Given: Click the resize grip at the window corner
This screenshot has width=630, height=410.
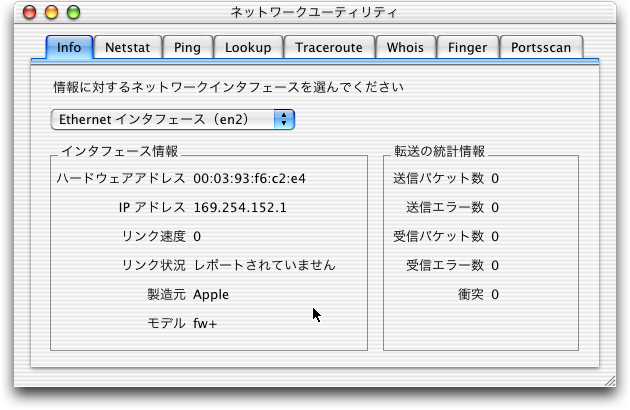Looking at the screenshot, I should [x=609, y=381].
